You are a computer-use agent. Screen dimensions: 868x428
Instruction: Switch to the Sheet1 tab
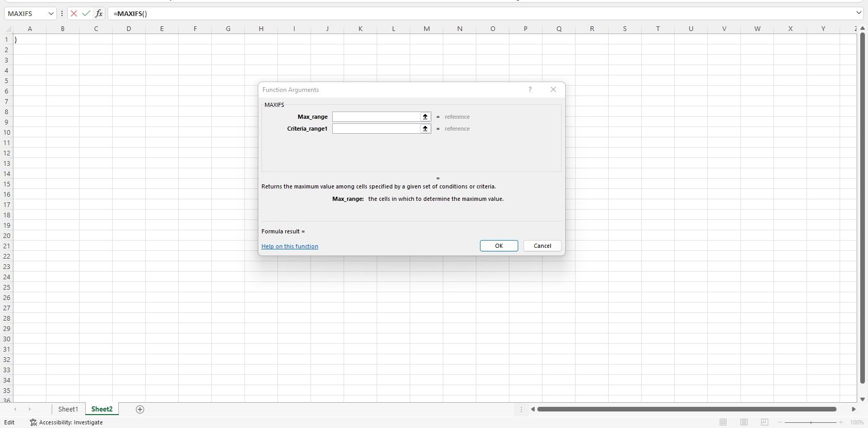(x=68, y=409)
